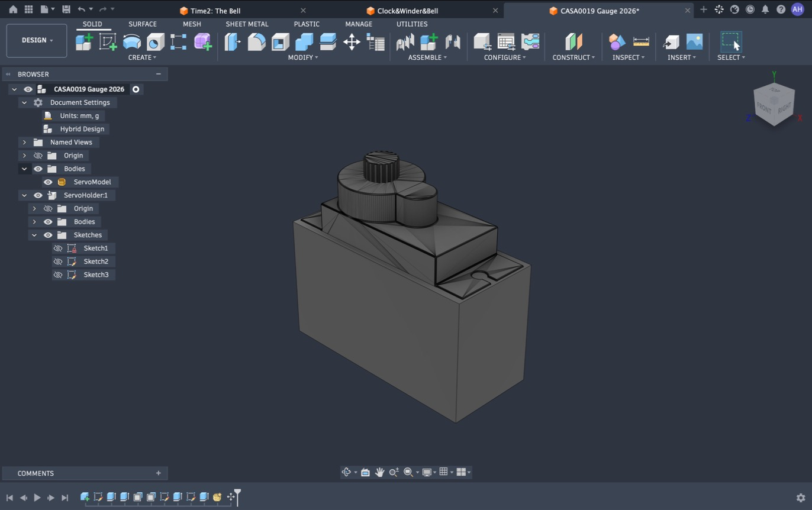The image size is (812, 510).
Task: Open the MODIFY dropdown menu
Action: [302, 57]
